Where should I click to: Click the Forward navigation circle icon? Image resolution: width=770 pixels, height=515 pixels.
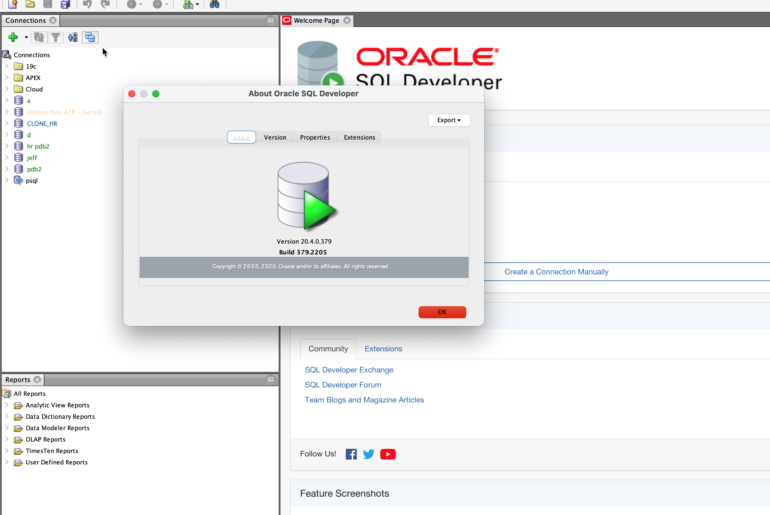pyautogui.click(x=157, y=4)
